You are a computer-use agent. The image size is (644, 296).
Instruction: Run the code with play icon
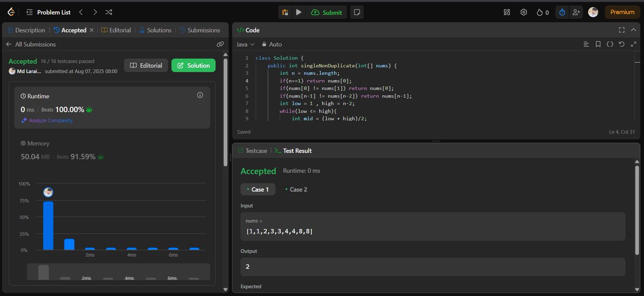coord(299,12)
